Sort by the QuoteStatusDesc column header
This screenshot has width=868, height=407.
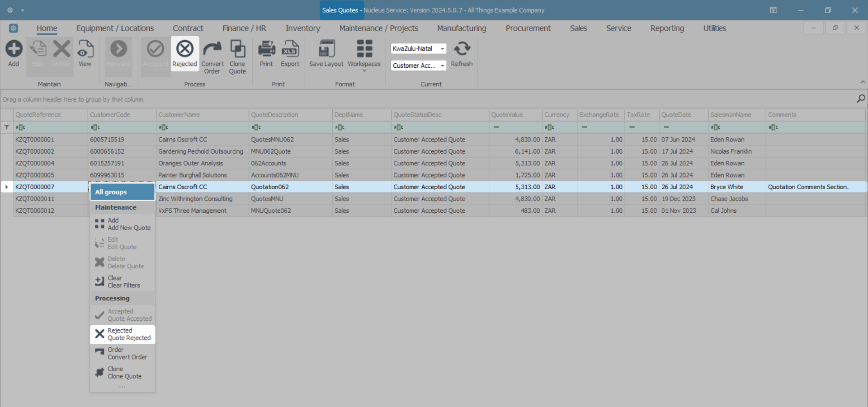point(440,115)
